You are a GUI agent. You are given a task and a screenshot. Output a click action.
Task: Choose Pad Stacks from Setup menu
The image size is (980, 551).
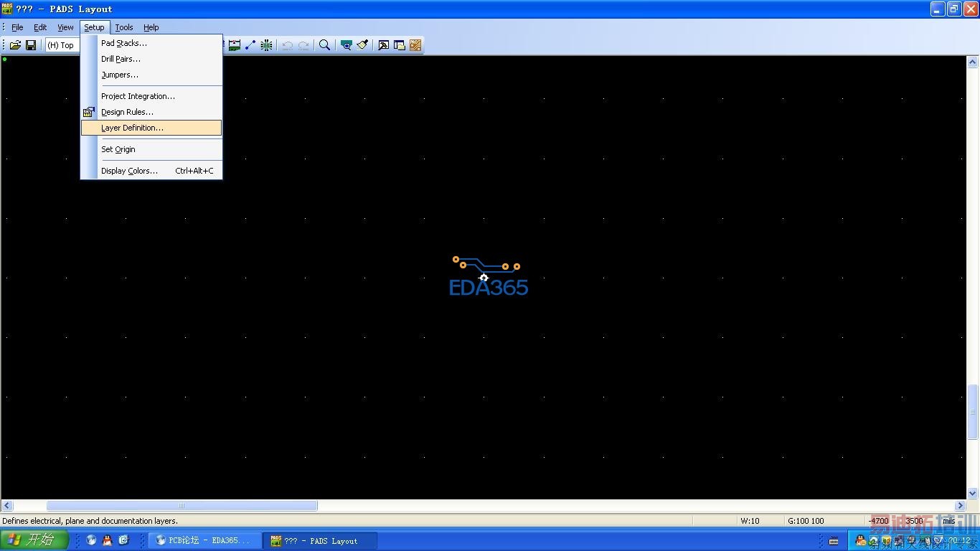pyautogui.click(x=151, y=43)
